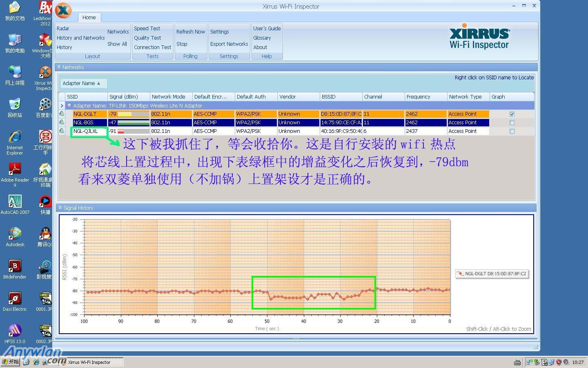
Task: Click NGL-DGLT signal strength bar
Action: tap(133, 114)
